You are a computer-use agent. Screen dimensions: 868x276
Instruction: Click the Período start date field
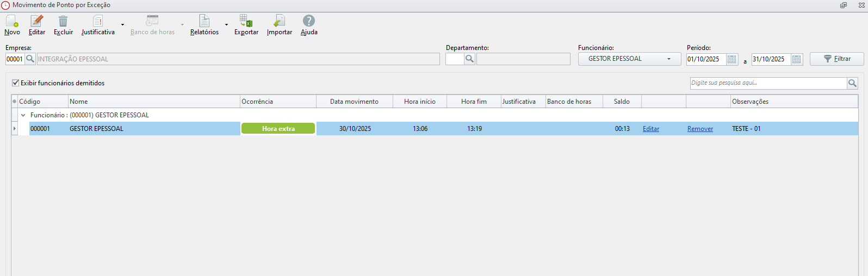706,59
